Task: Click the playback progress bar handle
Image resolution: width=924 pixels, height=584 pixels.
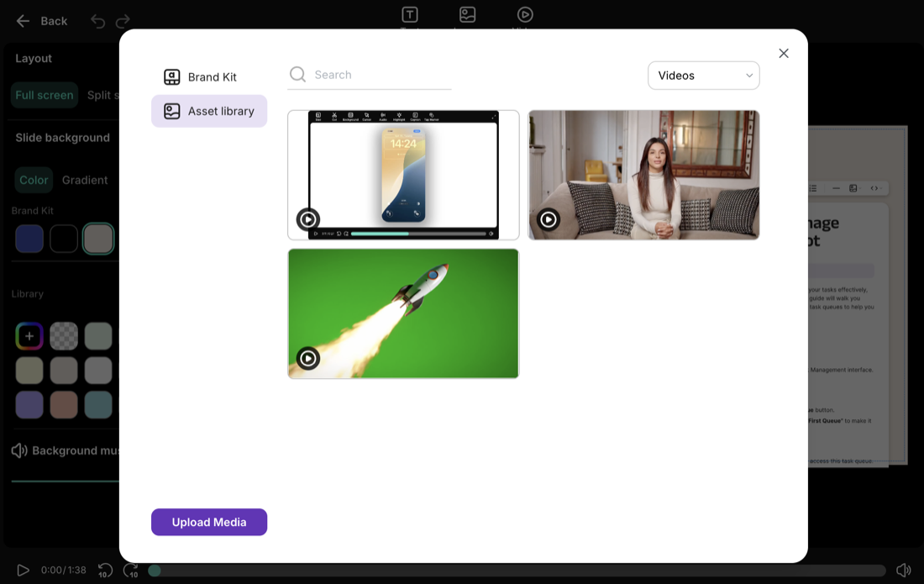Action: pyautogui.click(x=155, y=571)
